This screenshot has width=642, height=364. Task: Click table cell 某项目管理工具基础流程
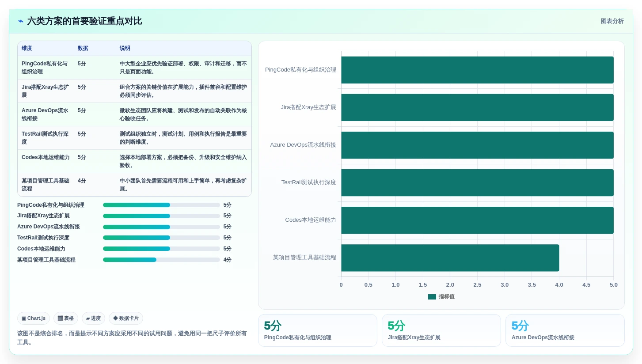[x=46, y=185]
